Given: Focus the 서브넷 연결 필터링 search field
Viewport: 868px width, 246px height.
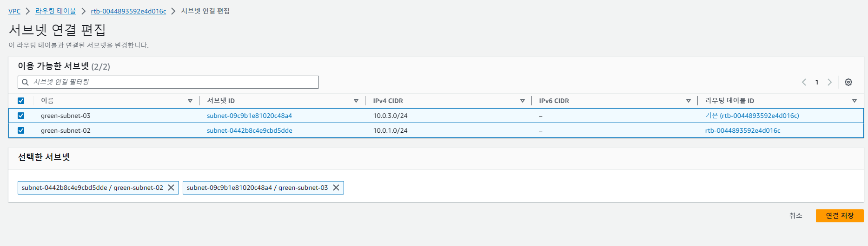Looking at the screenshot, I should pos(168,82).
